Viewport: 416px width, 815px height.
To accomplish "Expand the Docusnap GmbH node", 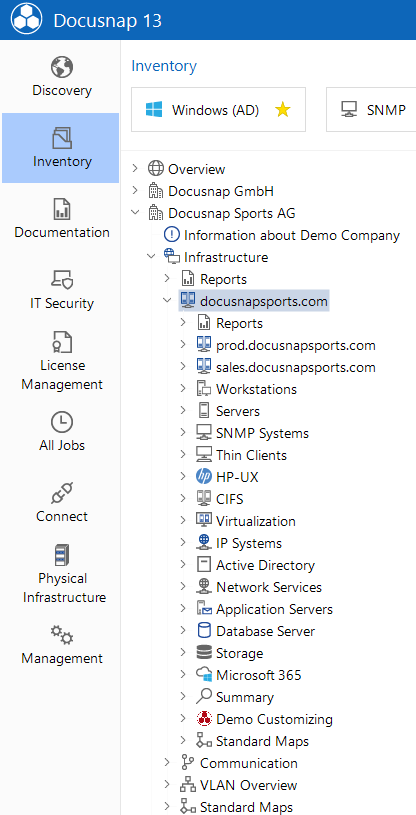I will click(135, 191).
